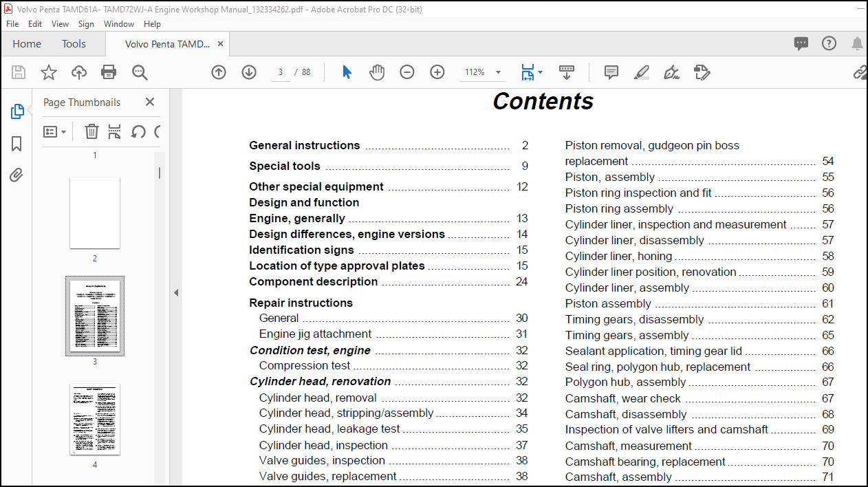Screen dimensions: 868x487
Task: Open the Sign menu
Action: [x=86, y=23]
